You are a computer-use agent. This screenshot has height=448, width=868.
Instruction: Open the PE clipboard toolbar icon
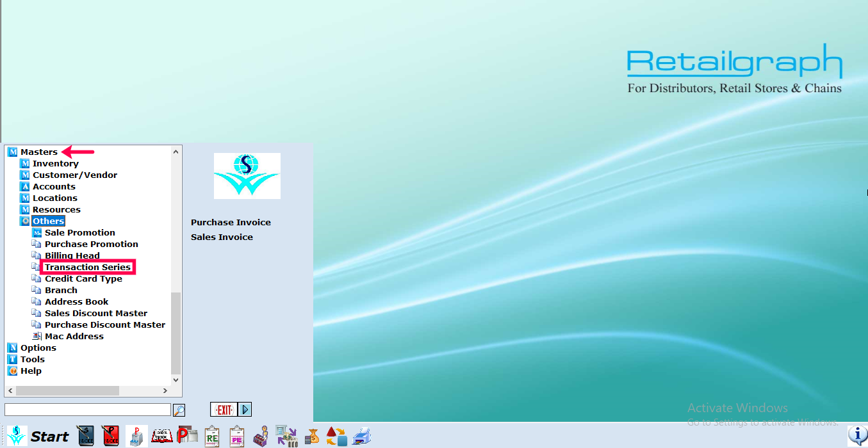237,436
